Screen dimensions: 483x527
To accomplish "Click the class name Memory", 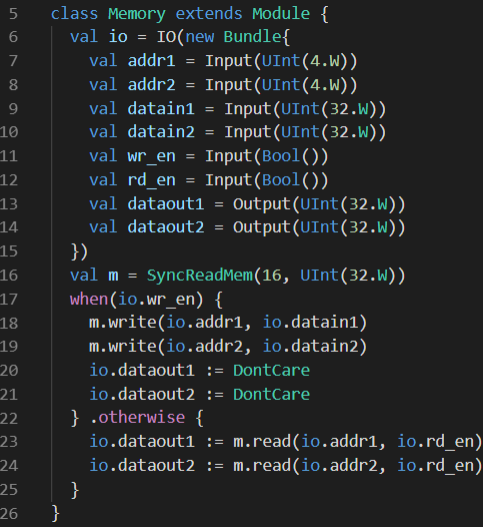I will pyautogui.click(x=137, y=15).
